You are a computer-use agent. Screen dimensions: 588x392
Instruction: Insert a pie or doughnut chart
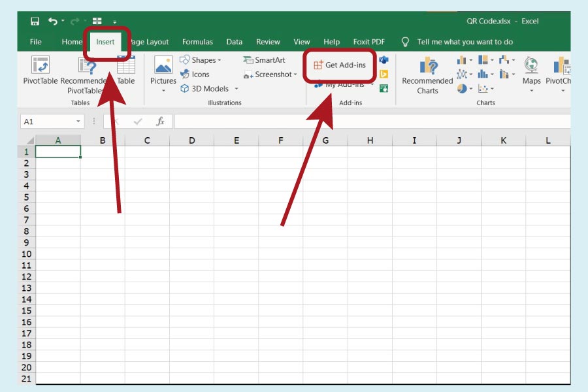click(462, 89)
